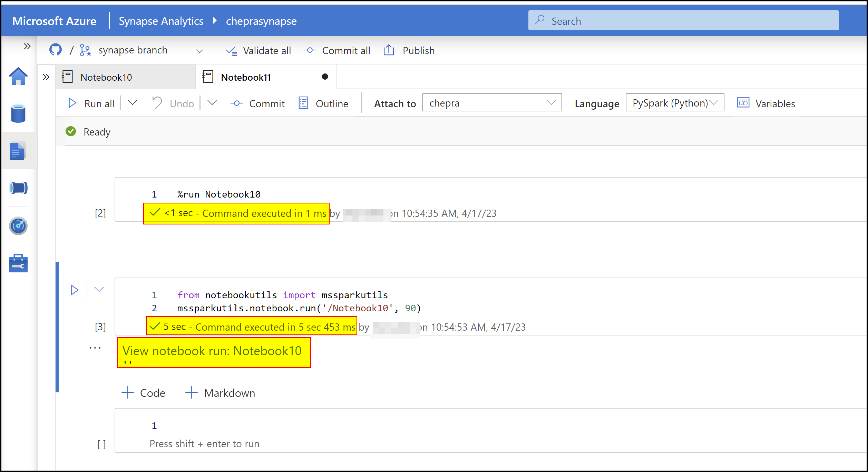Open the notebook Outline
This screenshot has width=868, height=472.
point(323,103)
